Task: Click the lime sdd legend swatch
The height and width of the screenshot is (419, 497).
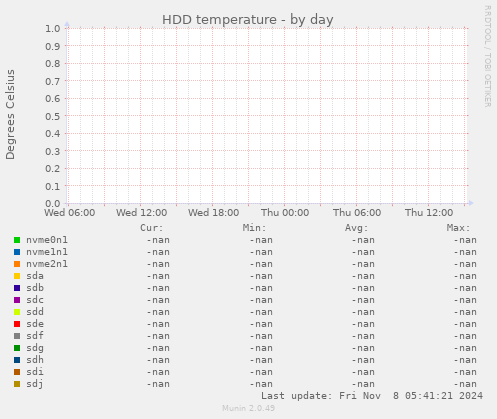Action: coord(17,312)
